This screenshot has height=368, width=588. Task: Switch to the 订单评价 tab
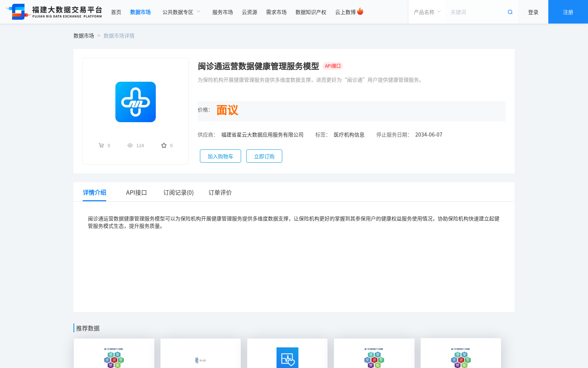[220, 192]
